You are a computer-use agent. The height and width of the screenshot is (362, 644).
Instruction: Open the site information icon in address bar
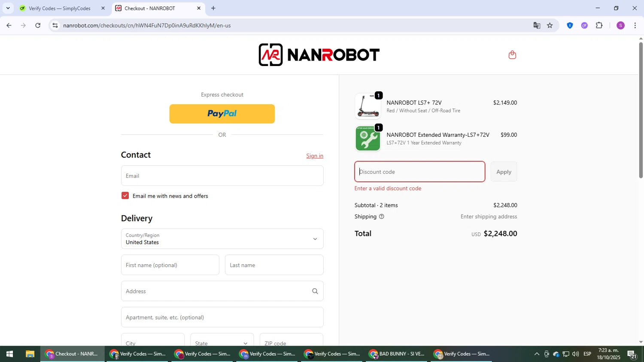tap(55, 25)
